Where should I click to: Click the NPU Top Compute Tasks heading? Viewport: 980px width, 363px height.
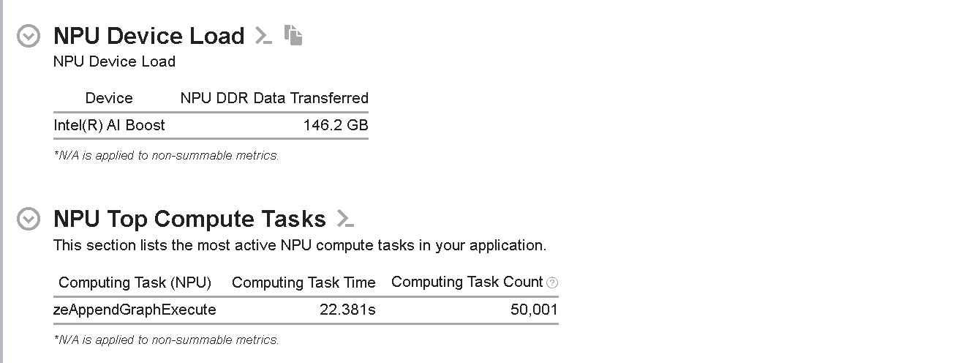tap(189, 219)
